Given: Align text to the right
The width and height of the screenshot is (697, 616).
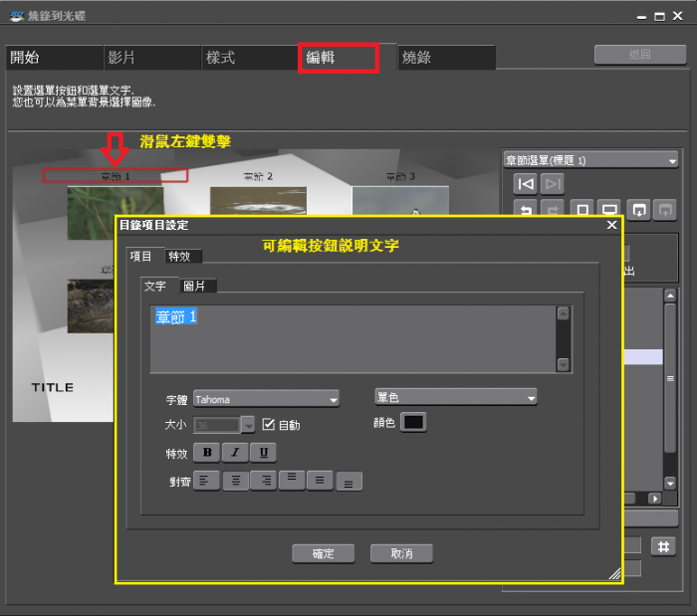Looking at the screenshot, I should (x=263, y=481).
